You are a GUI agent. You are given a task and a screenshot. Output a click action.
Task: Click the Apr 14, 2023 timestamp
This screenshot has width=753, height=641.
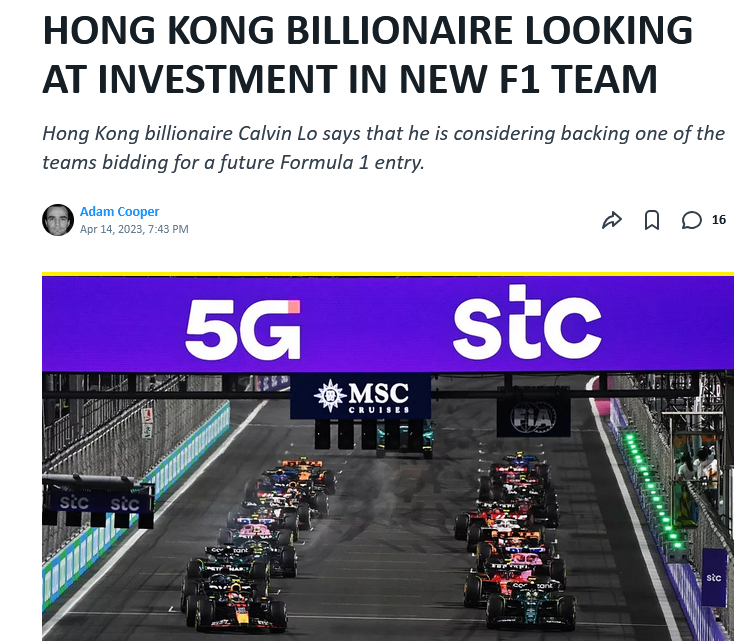(x=134, y=229)
